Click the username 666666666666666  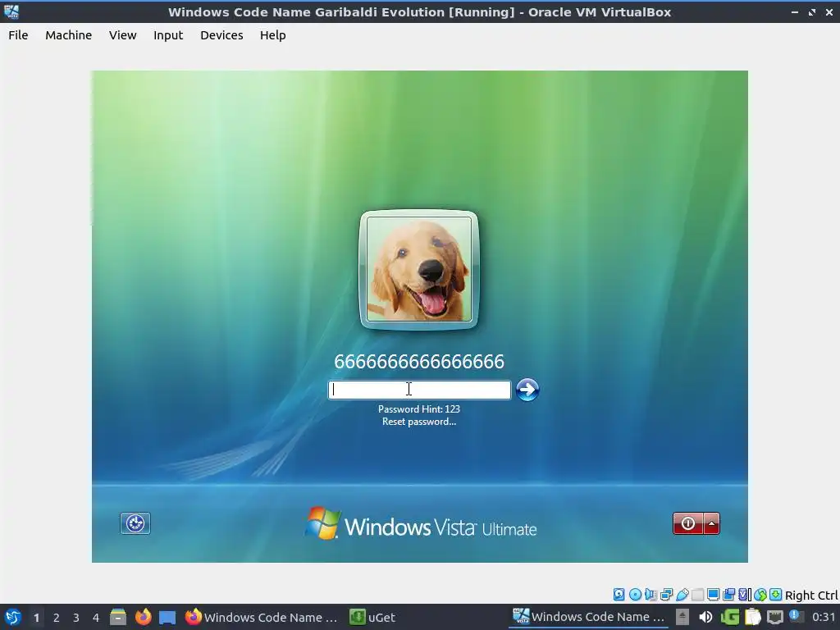coord(419,362)
